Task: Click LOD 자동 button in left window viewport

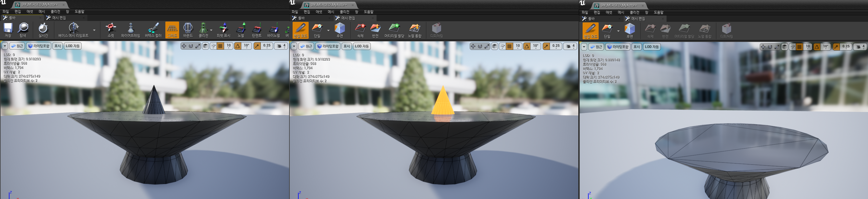Action: (73, 46)
